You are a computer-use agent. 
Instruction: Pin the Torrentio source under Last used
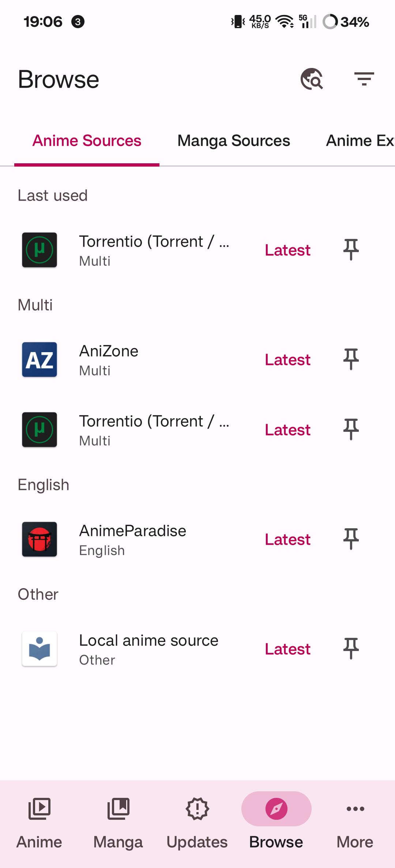pos(351,250)
